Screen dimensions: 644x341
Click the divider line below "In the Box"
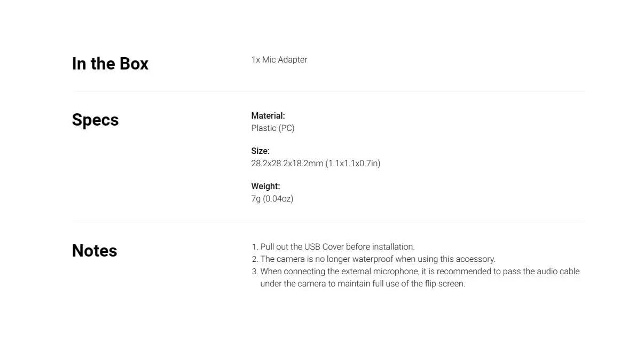328,91
